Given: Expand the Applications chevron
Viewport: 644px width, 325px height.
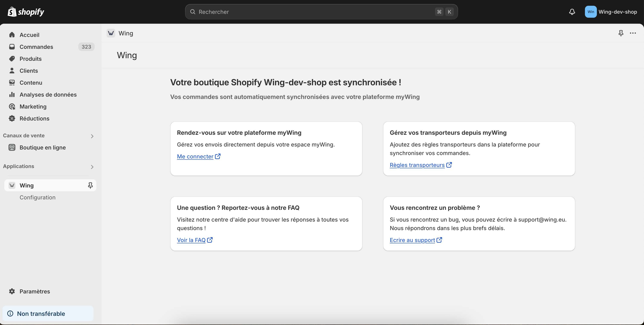Looking at the screenshot, I should click(x=92, y=167).
